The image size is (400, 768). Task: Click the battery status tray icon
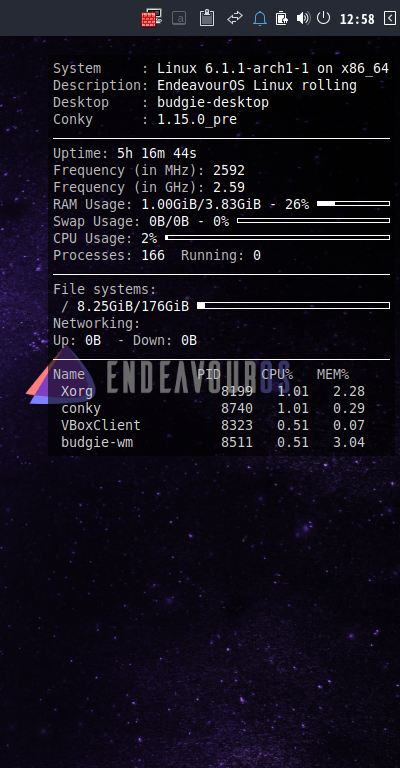coord(282,19)
